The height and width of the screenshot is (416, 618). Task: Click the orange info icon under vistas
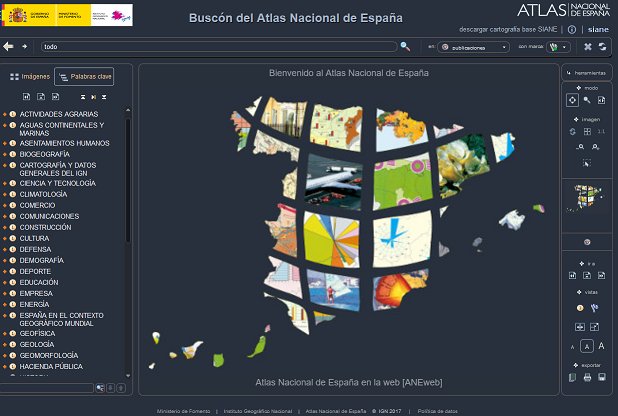(x=580, y=308)
